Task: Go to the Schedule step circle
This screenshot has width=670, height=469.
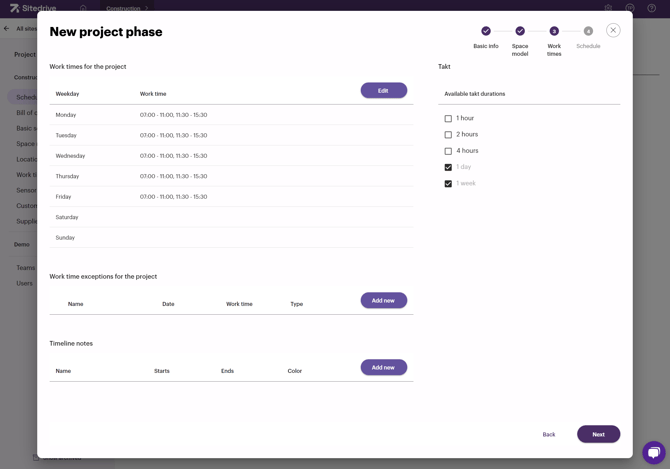Action: click(588, 31)
